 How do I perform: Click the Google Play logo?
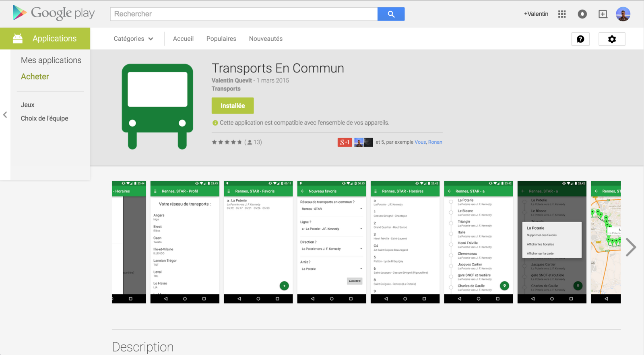coord(54,13)
